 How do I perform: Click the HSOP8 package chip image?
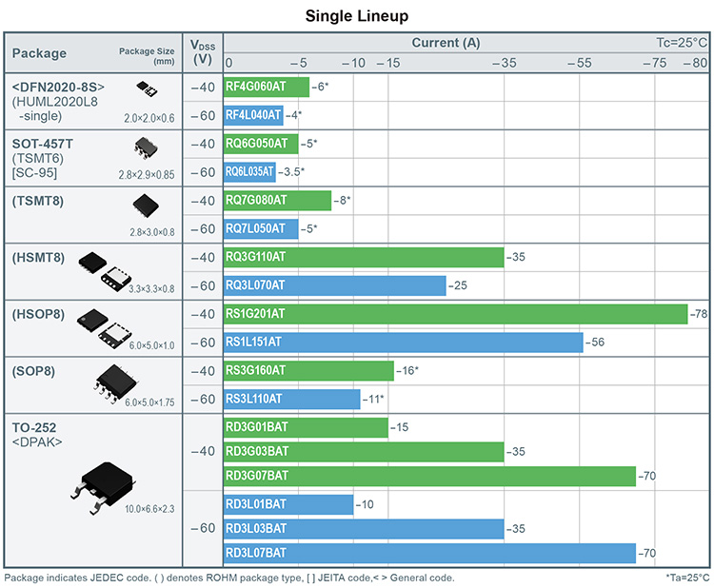point(105,328)
